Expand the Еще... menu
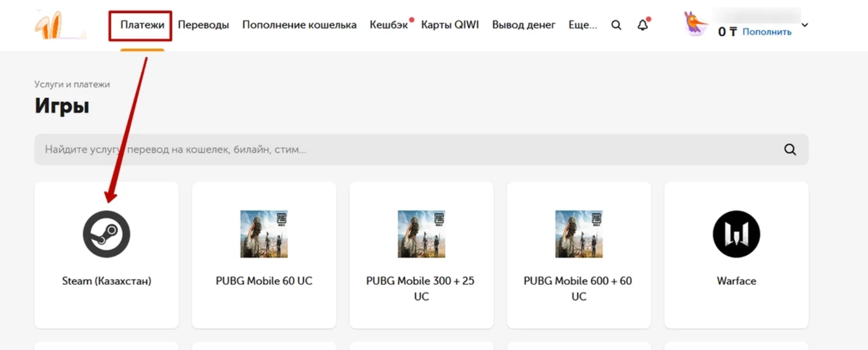 coord(583,25)
